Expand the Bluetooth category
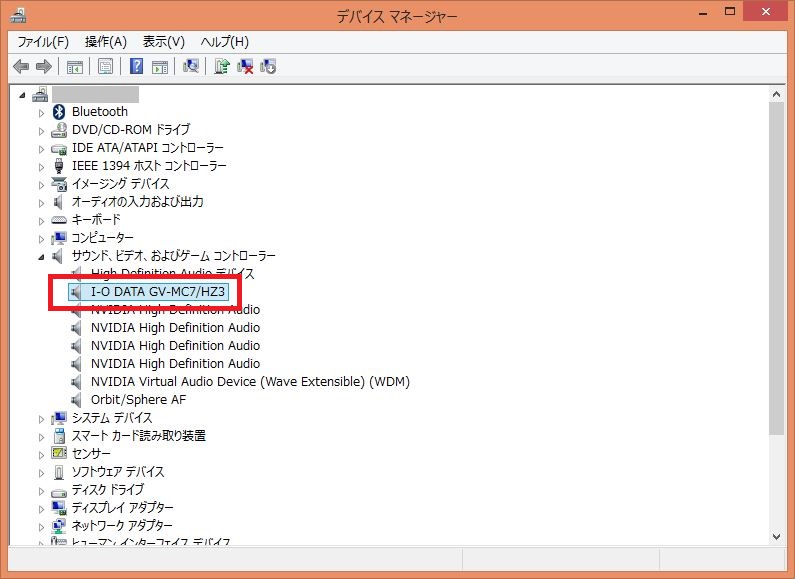 pyautogui.click(x=42, y=113)
